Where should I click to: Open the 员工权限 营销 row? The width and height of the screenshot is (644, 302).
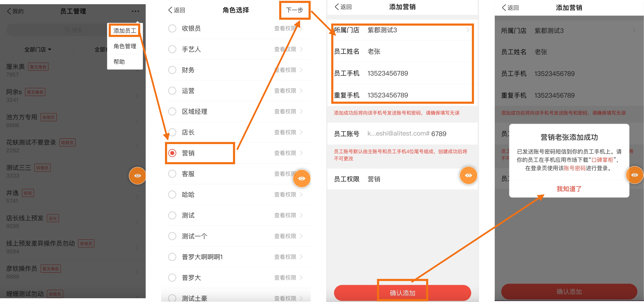(402, 179)
